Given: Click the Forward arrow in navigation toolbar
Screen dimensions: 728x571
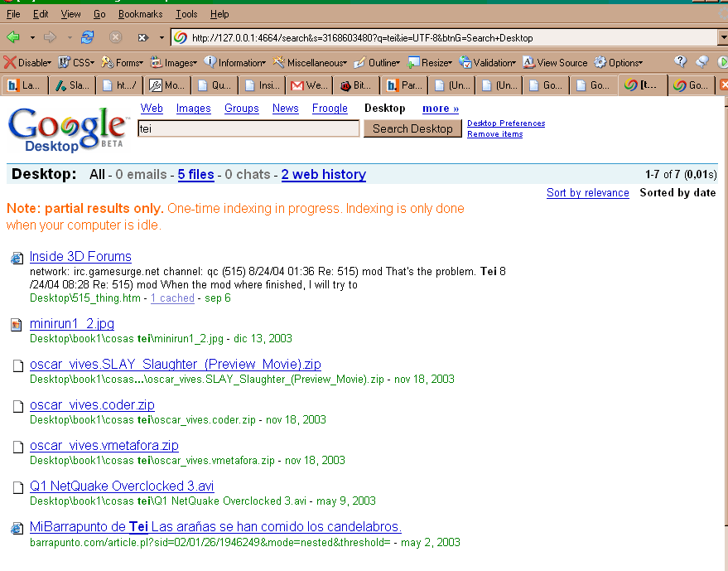Looking at the screenshot, I should tap(50, 37).
